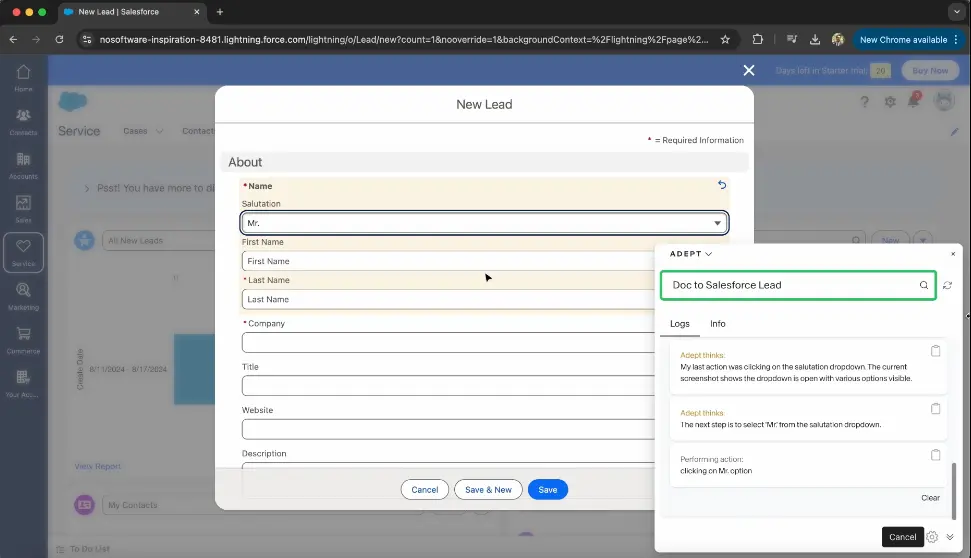
Task: Open Contacts in the left sidebar
Action: pos(23,121)
